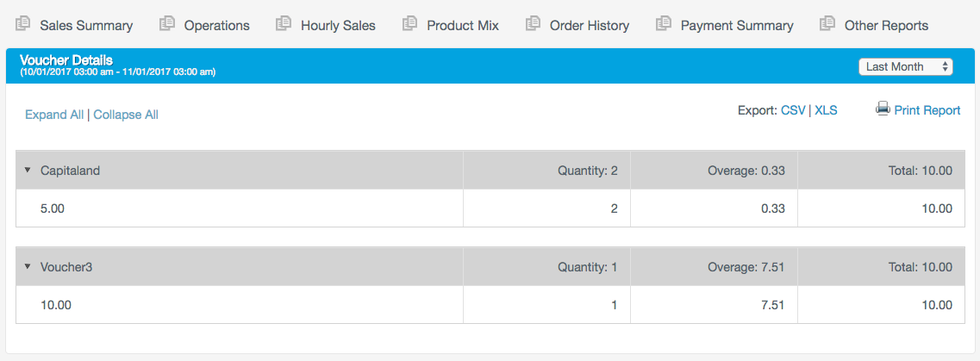Click the printer icon beside Print Report
980x361 pixels.
tap(883, 109)
